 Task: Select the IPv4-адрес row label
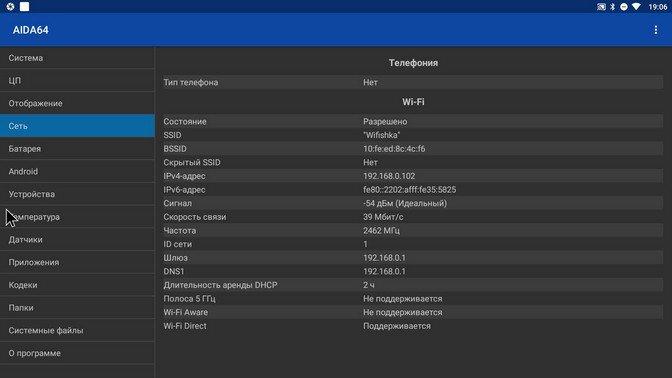tap(184, 176)
